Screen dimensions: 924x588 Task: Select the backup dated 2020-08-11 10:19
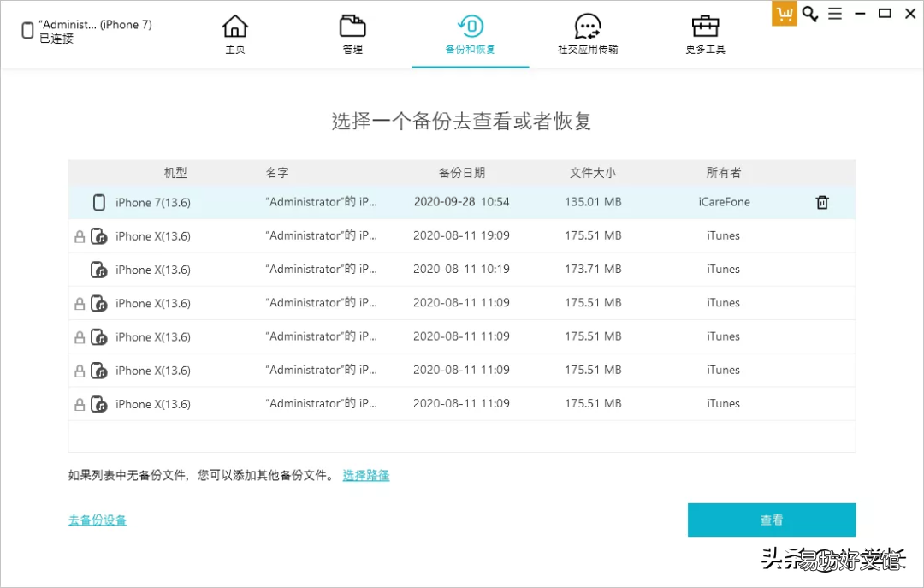point(461,269)
